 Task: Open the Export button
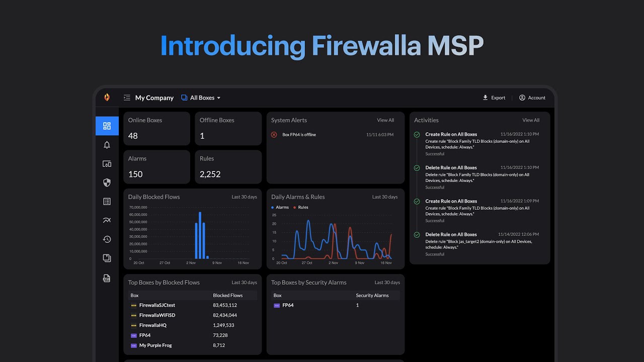pos(494,98)
